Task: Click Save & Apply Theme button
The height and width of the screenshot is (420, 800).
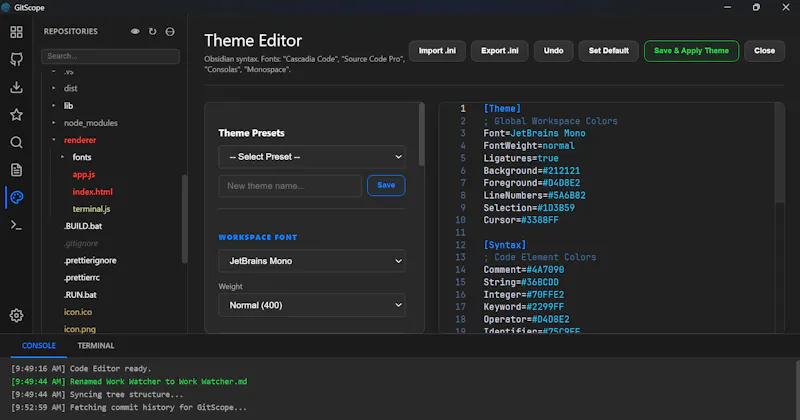Action: (x=691, y=51)
